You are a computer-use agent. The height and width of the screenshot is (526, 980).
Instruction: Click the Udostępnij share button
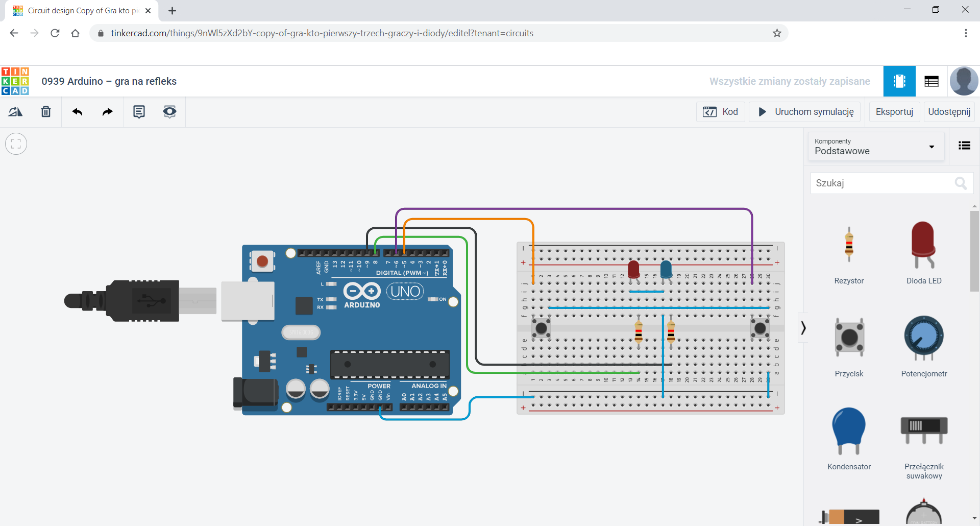[x=949, y=112]
